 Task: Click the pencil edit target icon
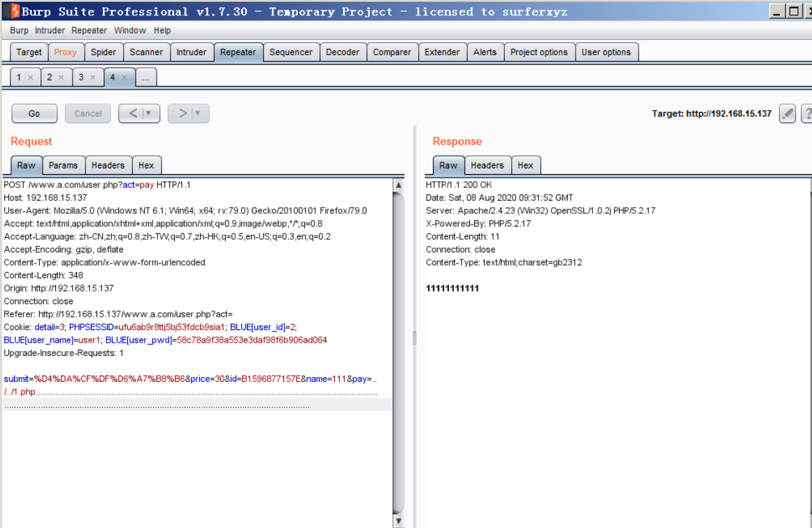787,113
